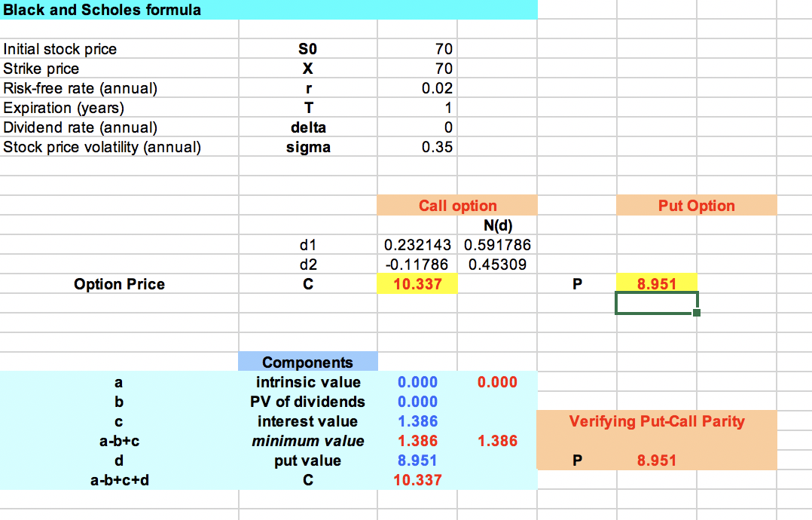Click the 'Verifying Put-Call Parity' header
This screenshot has height=520, width=812.
[x=657, y=421]
